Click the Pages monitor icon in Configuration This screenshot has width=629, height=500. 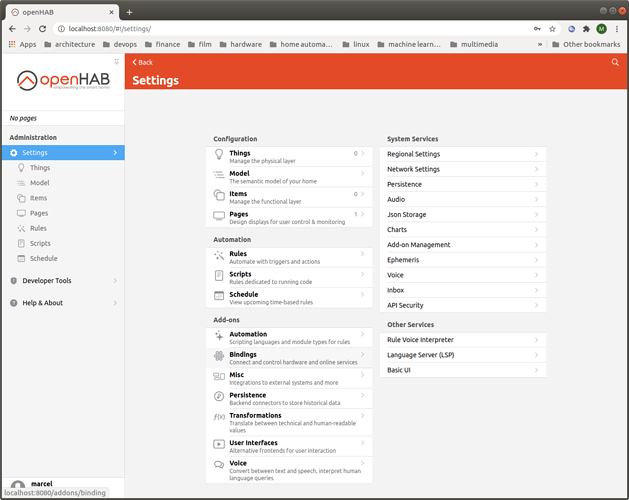tap(219, 216)
